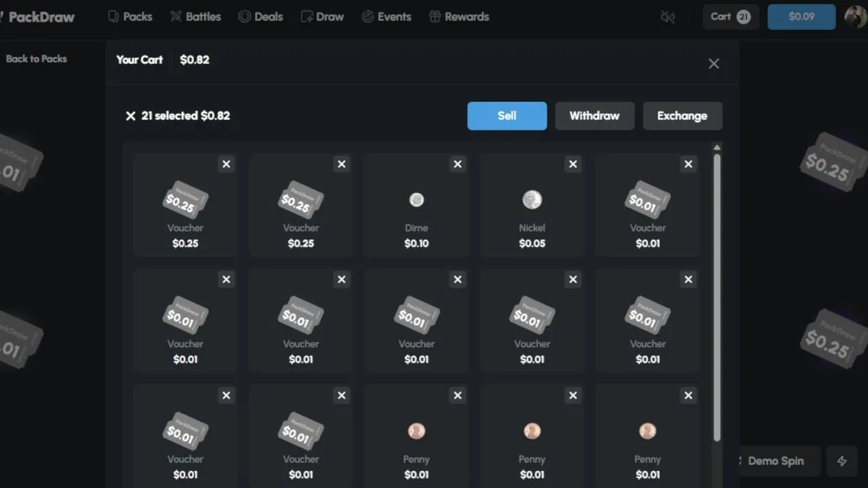Remove the Nickel using its X icon
The width and height of the screenshot is (868, 488).
(x=573, y=164)
